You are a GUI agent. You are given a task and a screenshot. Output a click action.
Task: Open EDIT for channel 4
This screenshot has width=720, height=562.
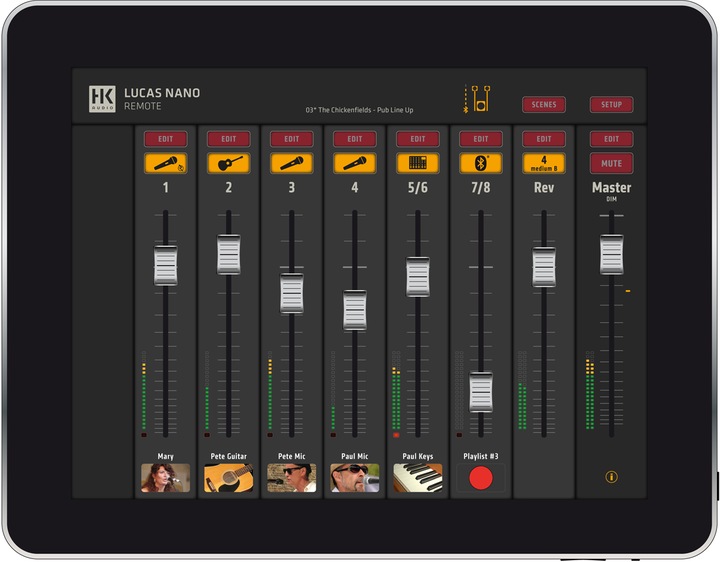354,139
